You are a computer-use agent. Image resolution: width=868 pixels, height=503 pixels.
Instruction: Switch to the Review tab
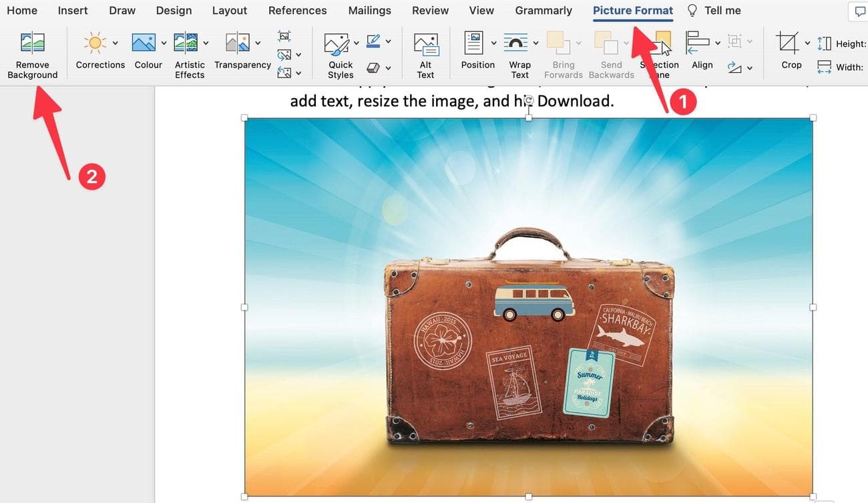point(429,10)
